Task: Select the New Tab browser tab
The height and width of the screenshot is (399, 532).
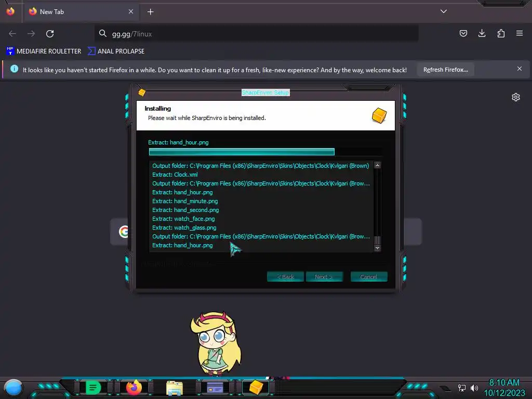Action: (x=82, y=11)
